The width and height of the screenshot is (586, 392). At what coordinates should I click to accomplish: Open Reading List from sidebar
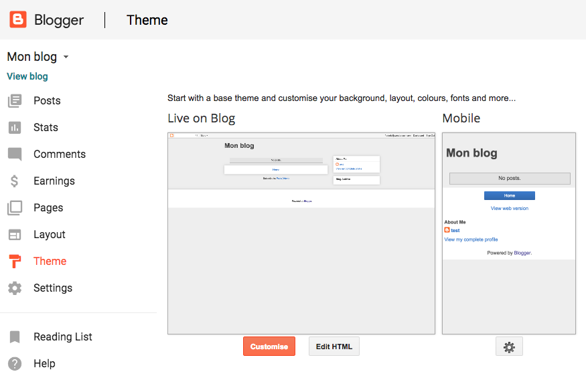(x=63, y=336)
